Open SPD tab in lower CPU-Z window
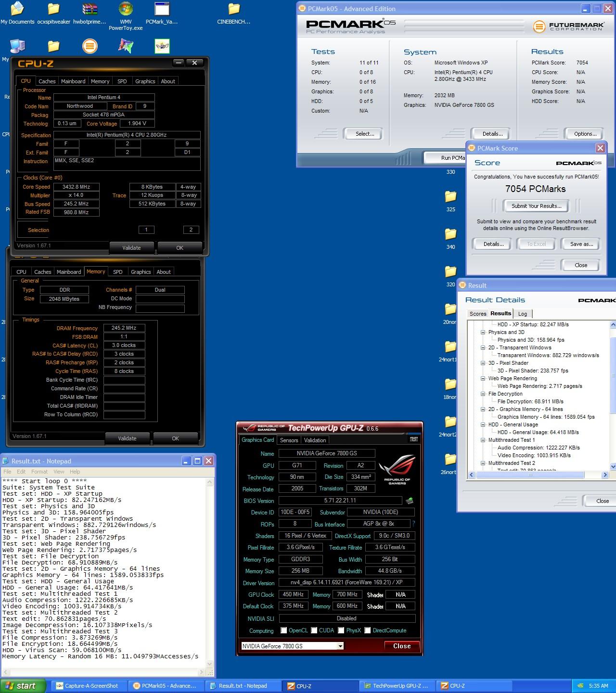 coord(117,272)
